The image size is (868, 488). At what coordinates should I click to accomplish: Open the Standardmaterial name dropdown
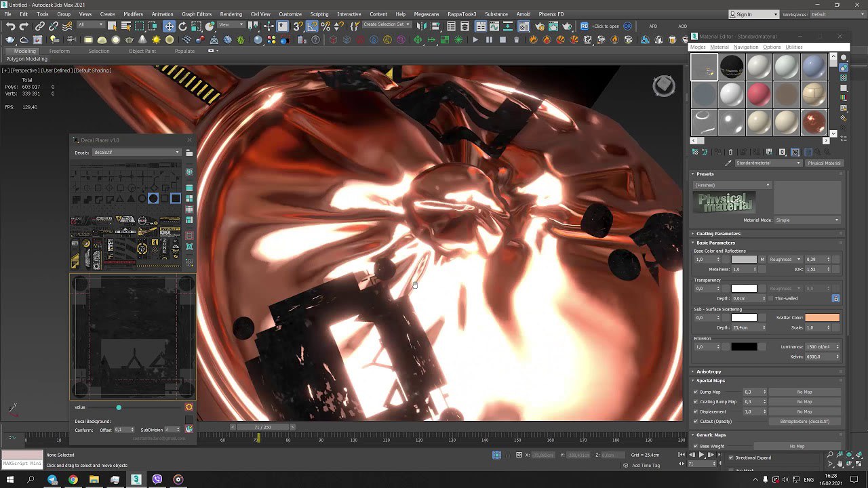(x=769, y=163)
